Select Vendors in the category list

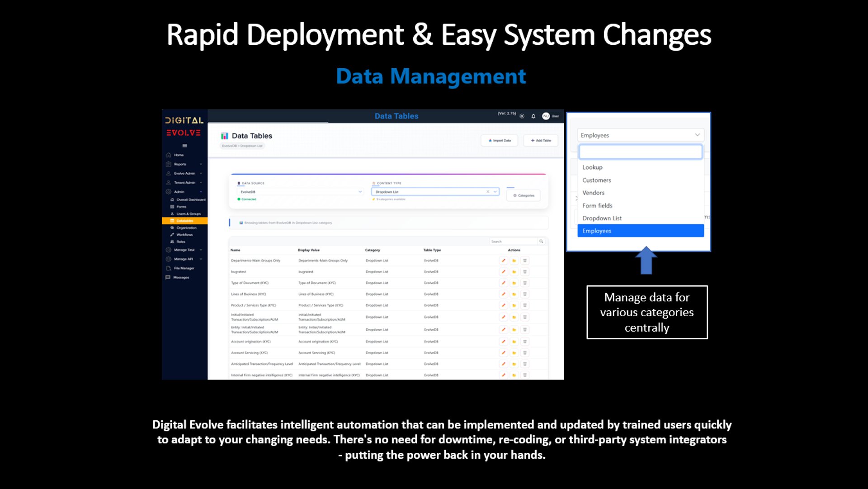click(x=593, y=193)
